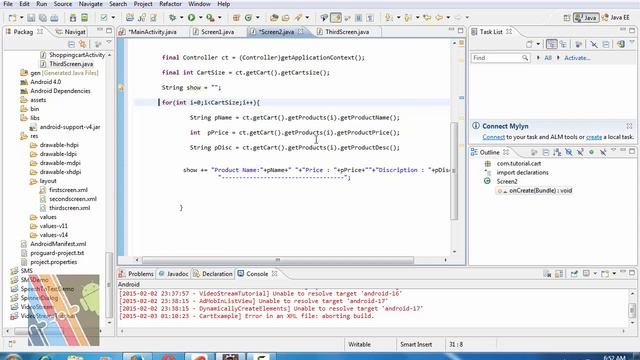Image resolution: width=640 pixels, height=360 pixels.
Task: Click the Find field in Task List
Action: (500, 58)
